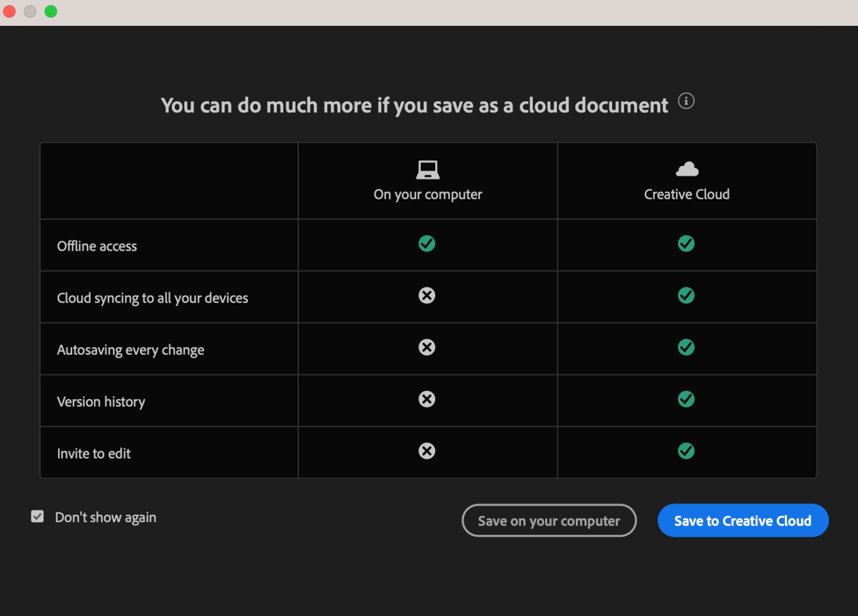This screenshot has width=858, height=616.
Task: Click the Version history row label
Action: pos(101,402)
